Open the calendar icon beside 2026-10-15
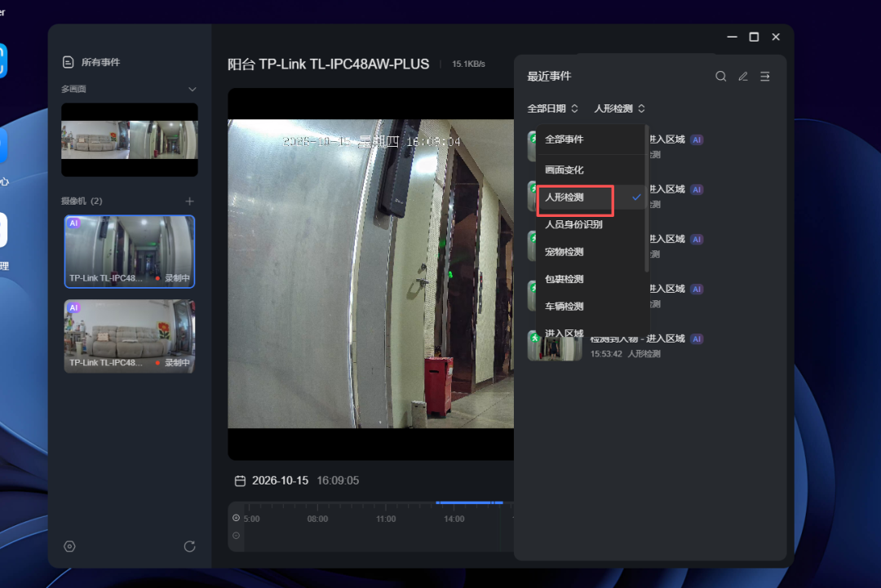 [240, 480]
